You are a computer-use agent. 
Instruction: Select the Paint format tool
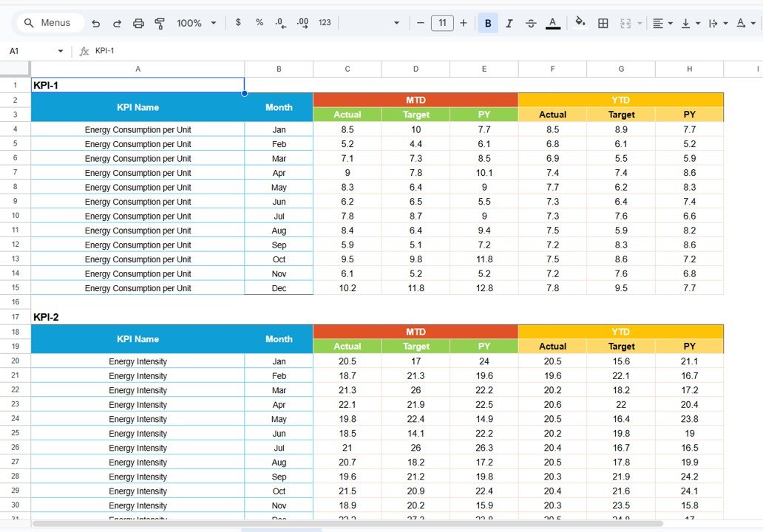(160, 23)
